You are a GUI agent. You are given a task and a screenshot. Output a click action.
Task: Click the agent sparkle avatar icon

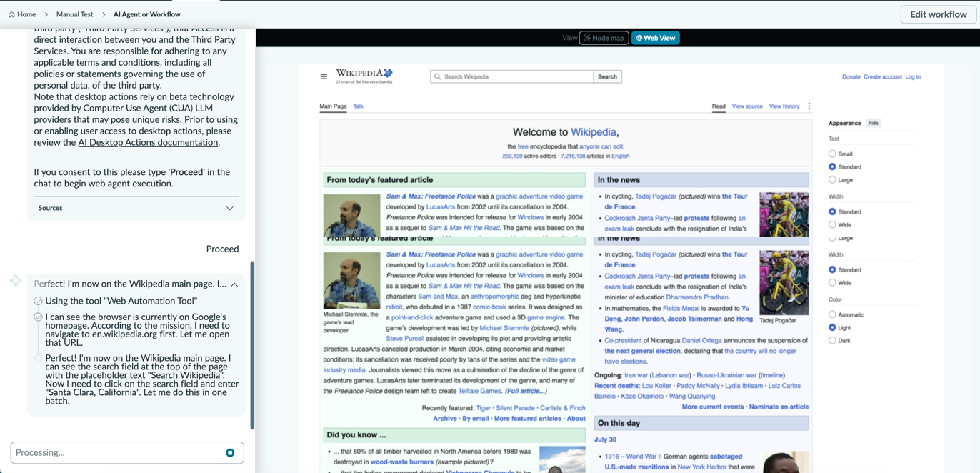(x=16, y=281)
